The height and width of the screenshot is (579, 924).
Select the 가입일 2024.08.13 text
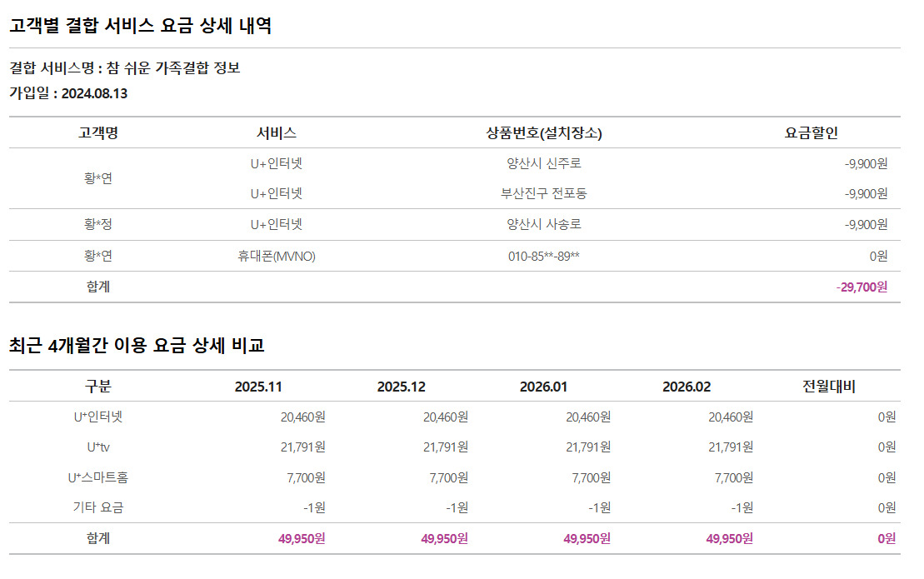coord(68,93)
